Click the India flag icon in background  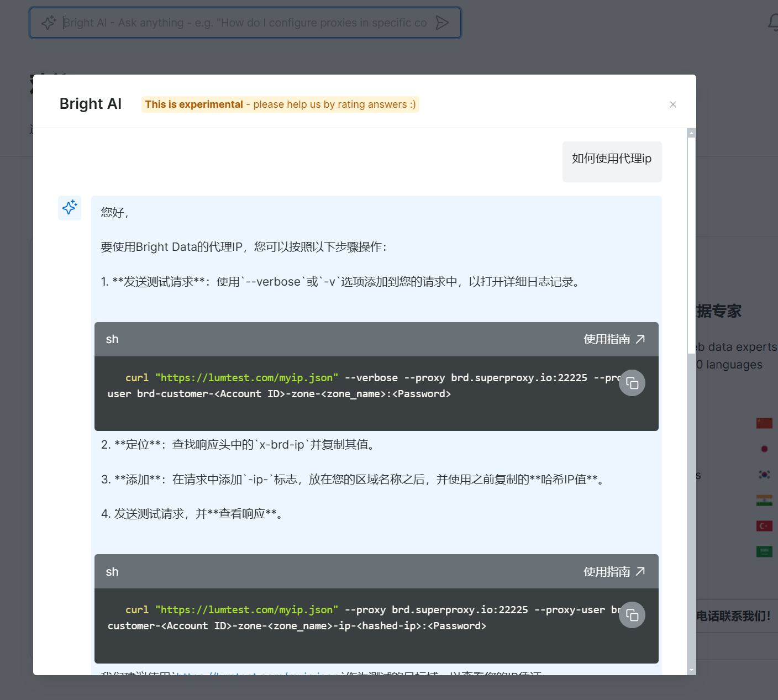pyautogui.click(x=764, y=500)
